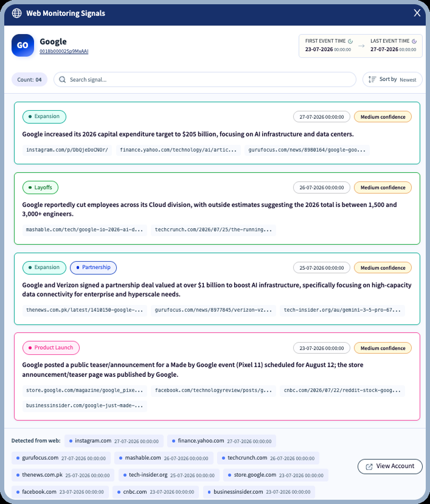Image resolution: width=430 pixels, height=504 pixels.
Task: Click the cnbc.com detected source chip
Action: click(156, 492)
